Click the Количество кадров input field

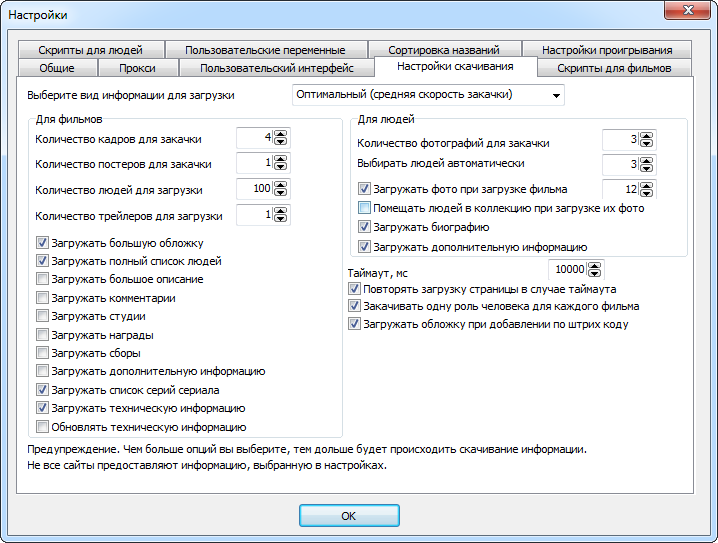255,138
